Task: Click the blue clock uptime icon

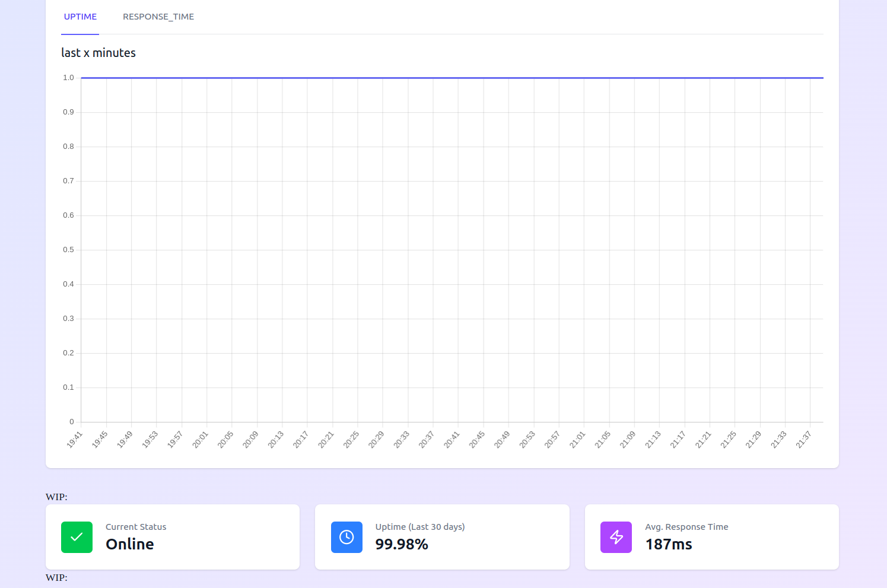Action: coord(346,537)
